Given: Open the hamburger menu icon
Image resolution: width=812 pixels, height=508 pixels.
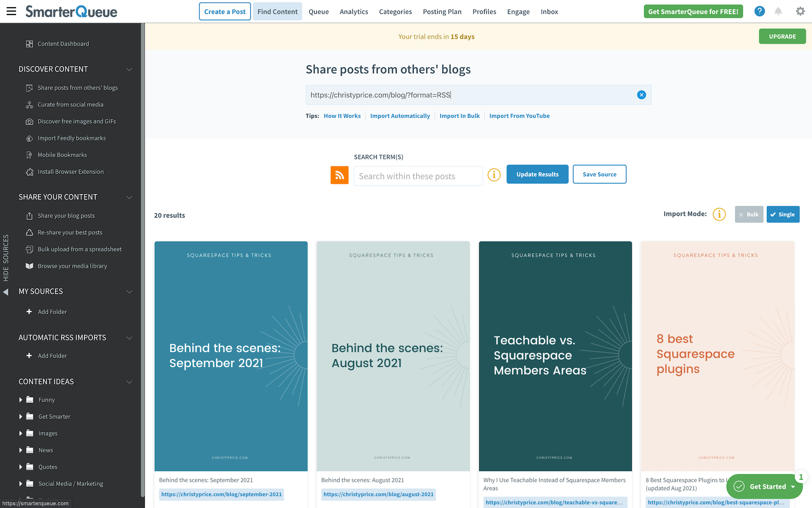Looking at the screenshot, I should click(11, 11).
